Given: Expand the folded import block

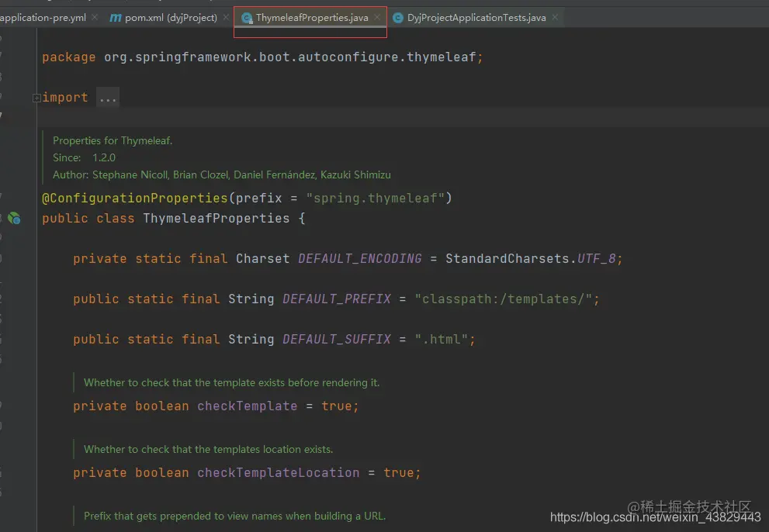Looking at the screenshot, I should pos(36,98).
